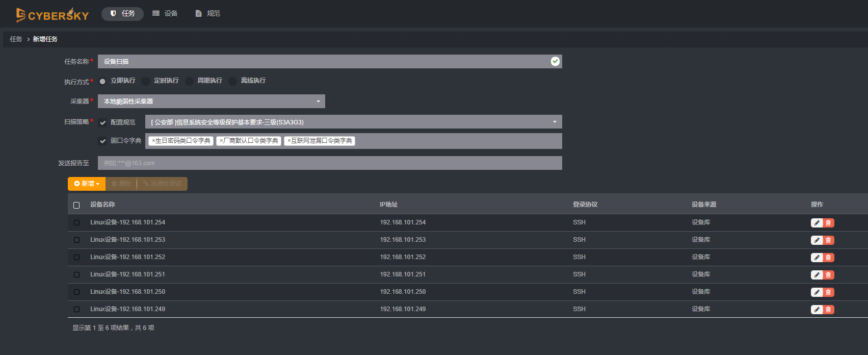The height and width of the screenshot is (355, 868).
Task: Tick the select-all checkbox in table header
Action: pyautogui.click(x=76, y=205)
